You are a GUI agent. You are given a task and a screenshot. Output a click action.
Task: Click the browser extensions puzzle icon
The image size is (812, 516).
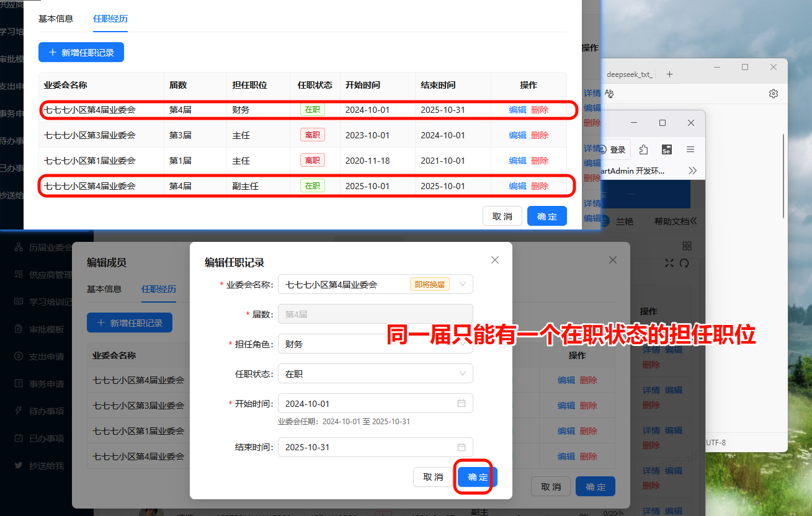643,149
